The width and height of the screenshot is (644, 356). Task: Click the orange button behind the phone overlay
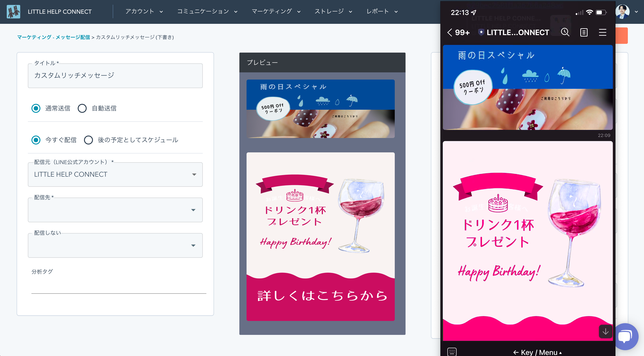(622, 36)
